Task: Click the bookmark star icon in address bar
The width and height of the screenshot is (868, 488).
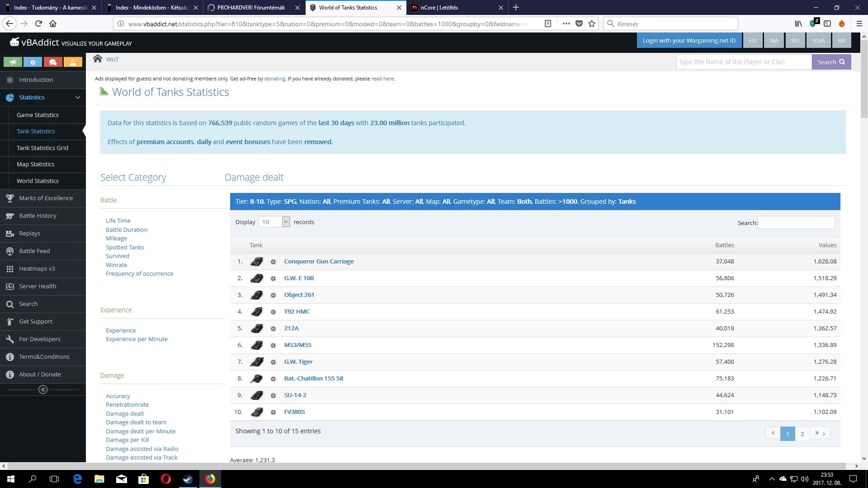Action: pos(592,23)
